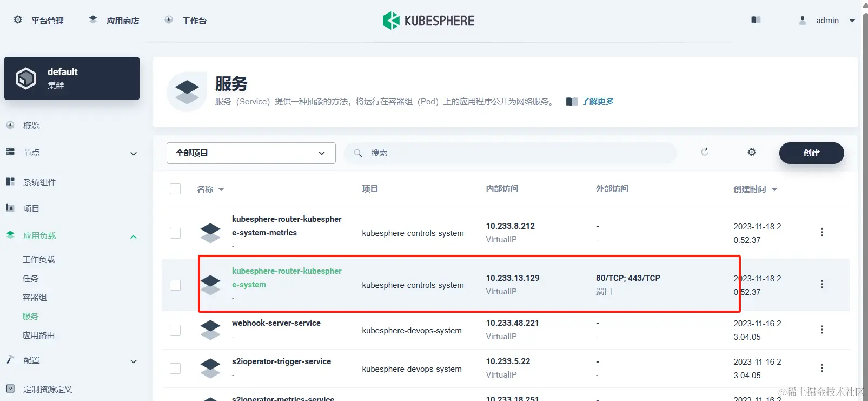Click the default cluster hexagon icon
The width and height of the screenshot is (868, 401).
coord(26,78)
